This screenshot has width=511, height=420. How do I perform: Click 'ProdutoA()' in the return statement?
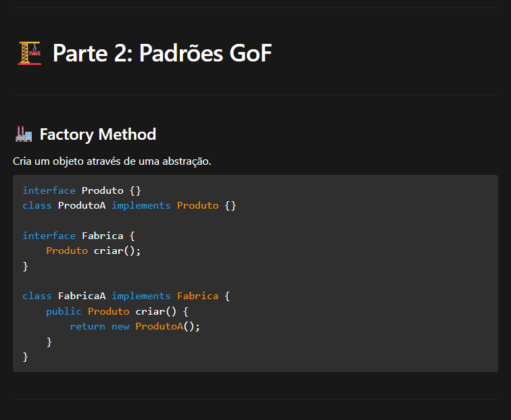click(167, 326)
